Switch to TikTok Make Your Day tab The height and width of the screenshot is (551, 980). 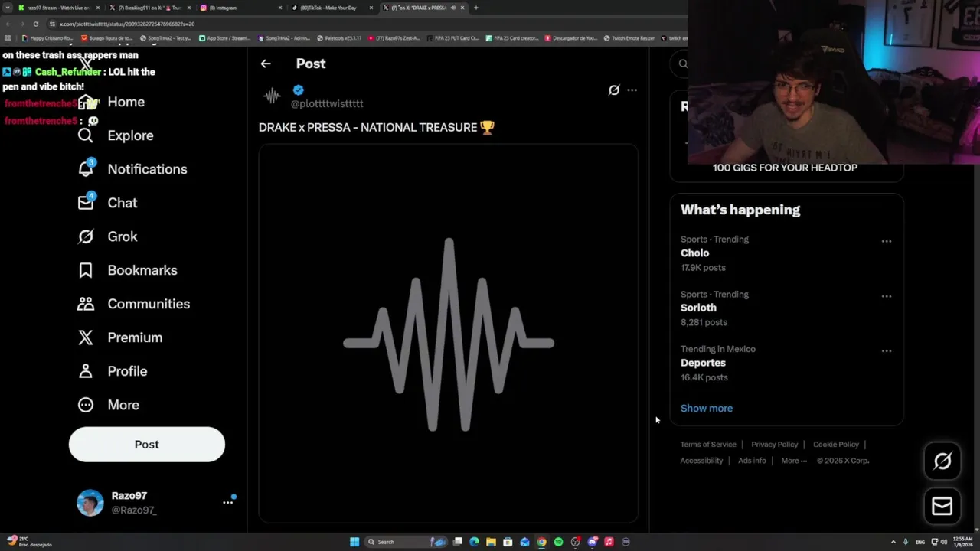tap(332, 8)
